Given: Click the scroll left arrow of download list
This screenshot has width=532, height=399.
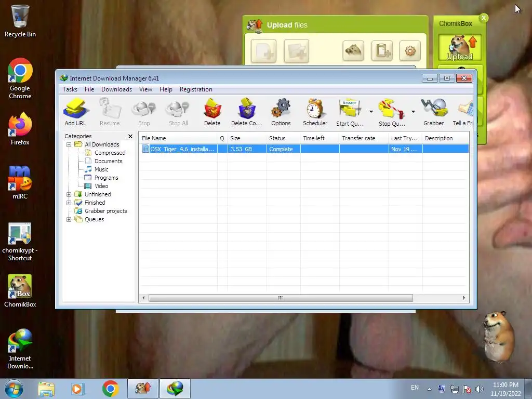Looking at the screenshot, I should click(x=143, y=298).
